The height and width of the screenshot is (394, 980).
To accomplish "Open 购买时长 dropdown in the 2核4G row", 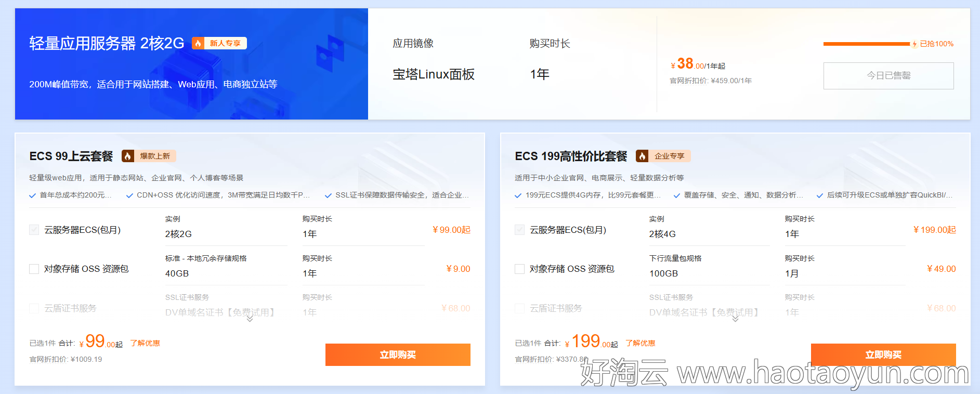I will (x=845, y=234).
